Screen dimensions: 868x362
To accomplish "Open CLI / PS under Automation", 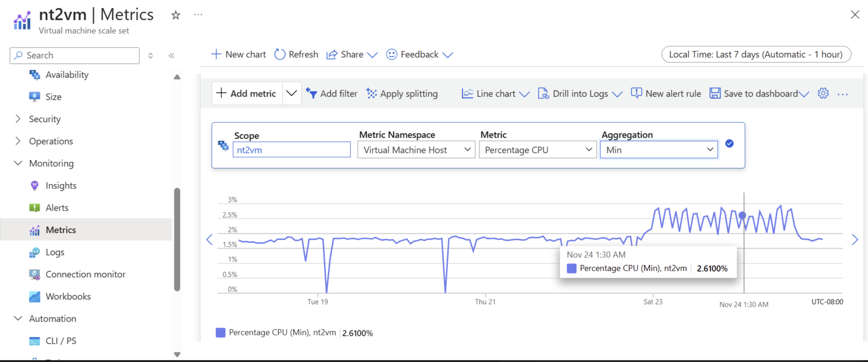I will (61, 341).
